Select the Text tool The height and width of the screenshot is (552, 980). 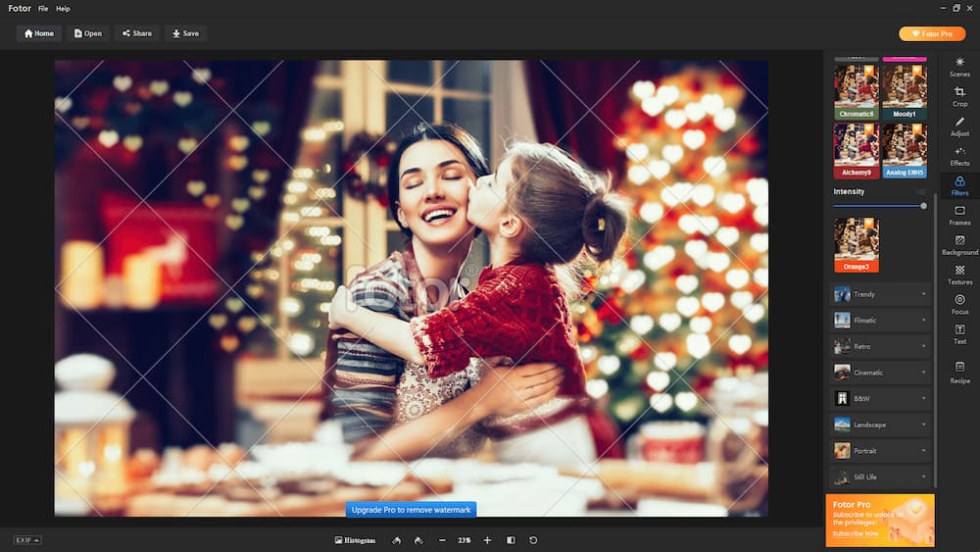[959, 333]
